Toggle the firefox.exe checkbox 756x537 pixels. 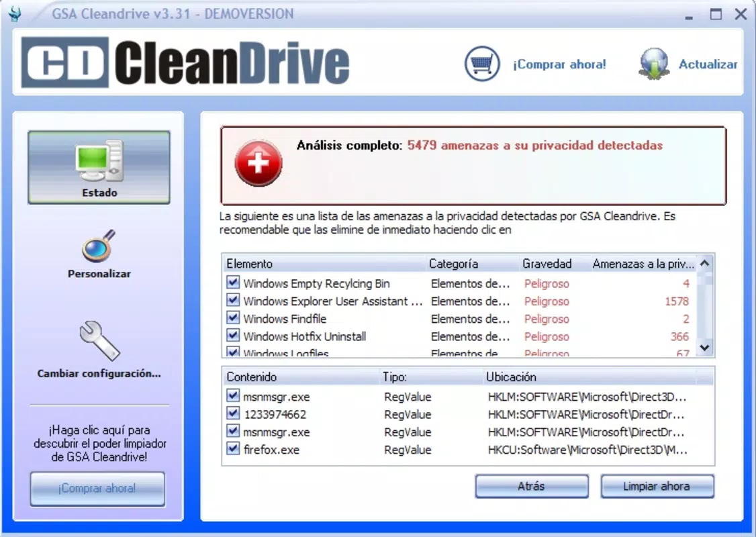pos(233,449)
